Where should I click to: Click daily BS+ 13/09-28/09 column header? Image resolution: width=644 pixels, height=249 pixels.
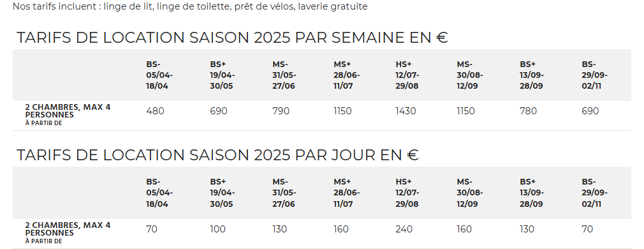pos(532,193)
